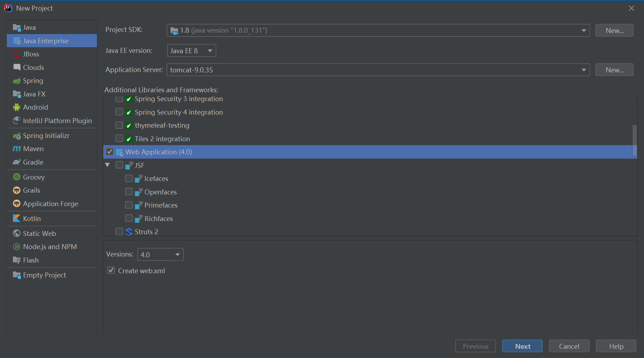Click the Kotlin K icon
644x358 pixels.
pos(17,219)
